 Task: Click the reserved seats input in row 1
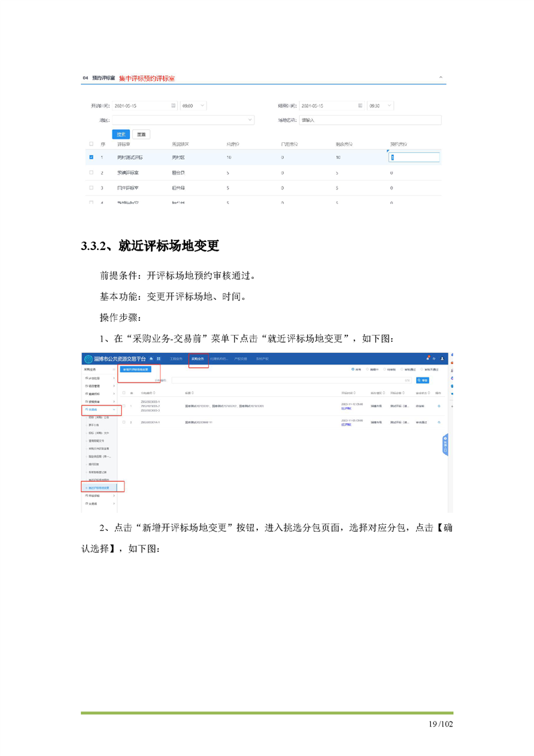[414, 158]
